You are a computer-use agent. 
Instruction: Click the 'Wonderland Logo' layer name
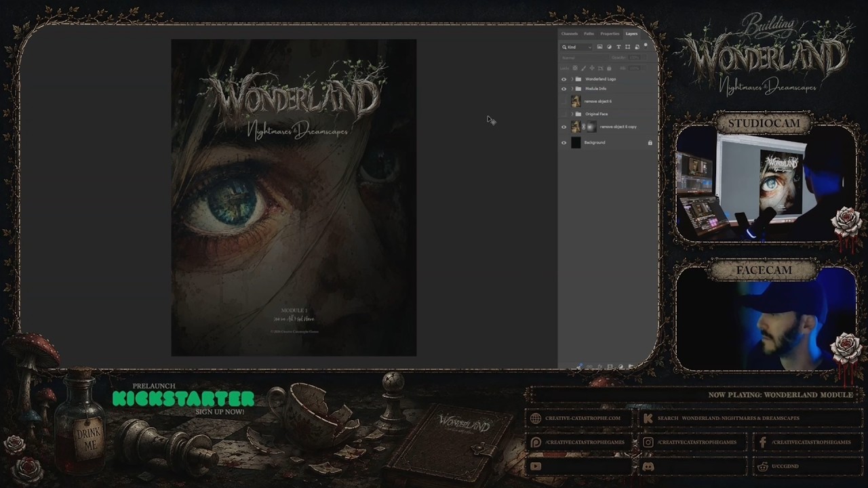600,79
